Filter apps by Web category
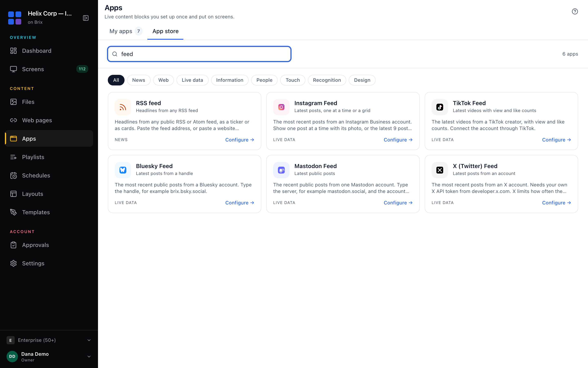Image resolution: width=588 pixels, height=368 pixels. (164, 80)
